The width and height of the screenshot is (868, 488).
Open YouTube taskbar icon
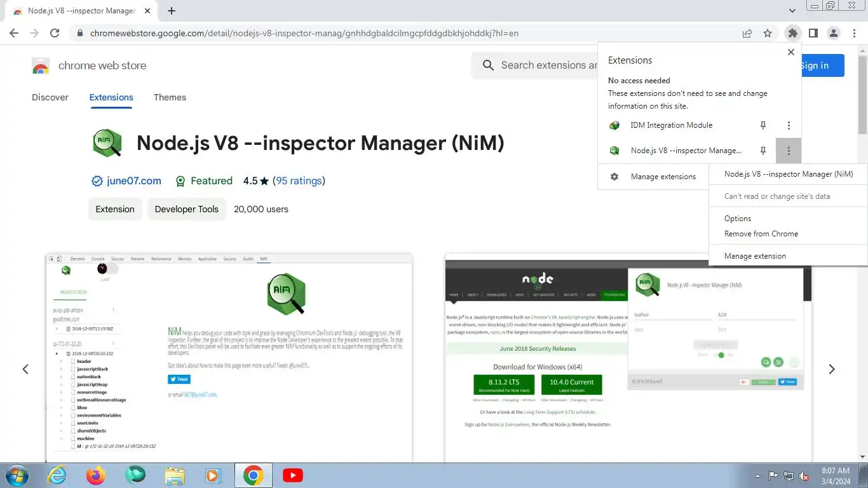click(293, 475)
